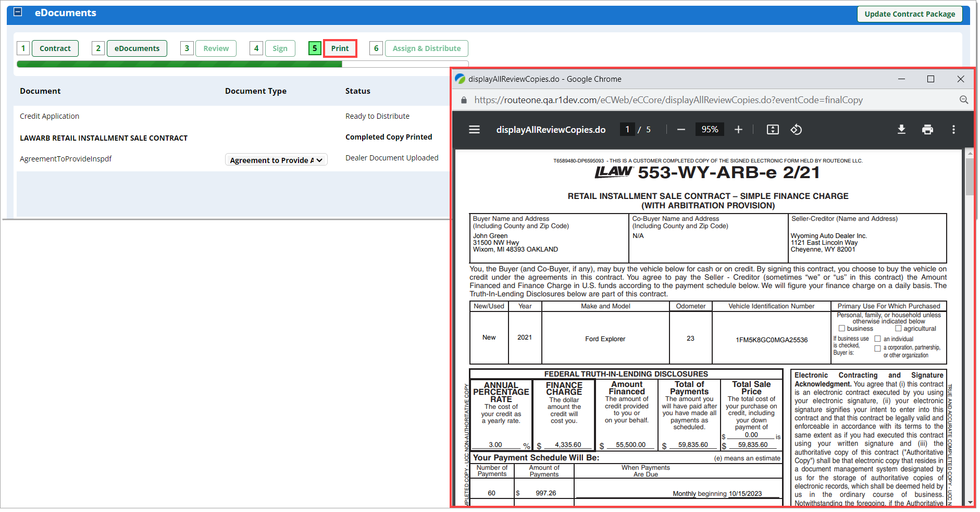Check the business use checkbox in contract
980x512 pixels.
click(841, 329)
